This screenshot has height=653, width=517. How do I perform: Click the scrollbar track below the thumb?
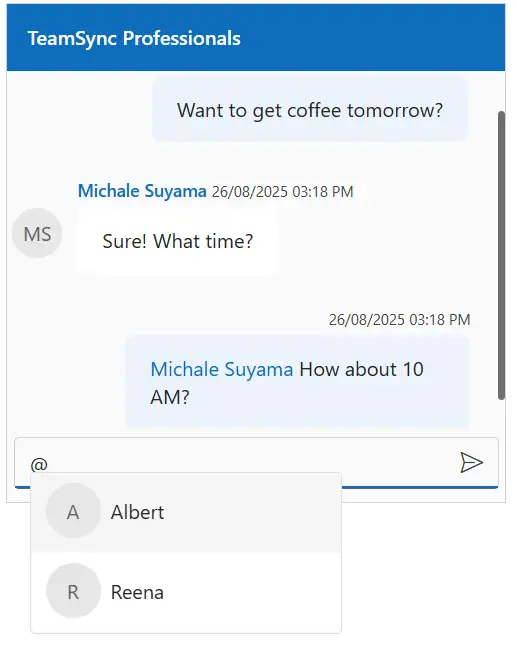(502, 416)
